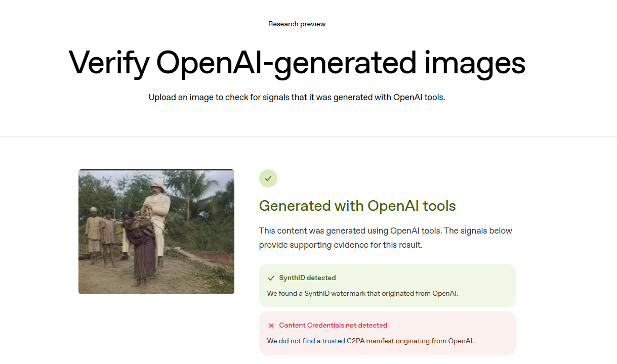
Task: Click the SynthID watermark description text
Action: [362, 293]
